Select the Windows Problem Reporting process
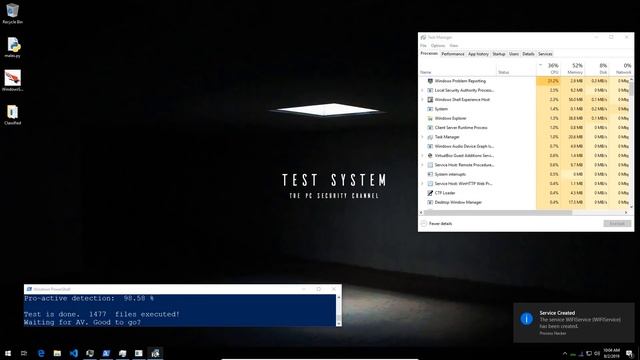The width and height of the screenshot is (640, 360). pos(524,81)
